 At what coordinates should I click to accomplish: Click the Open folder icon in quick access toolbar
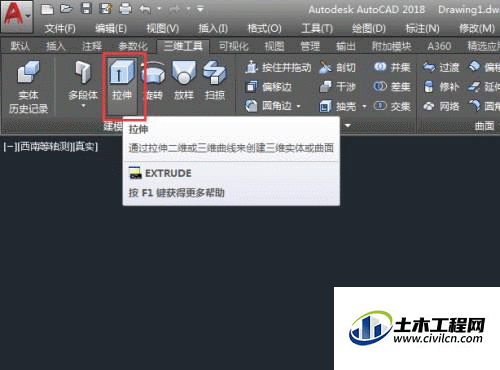click(67, 9)
